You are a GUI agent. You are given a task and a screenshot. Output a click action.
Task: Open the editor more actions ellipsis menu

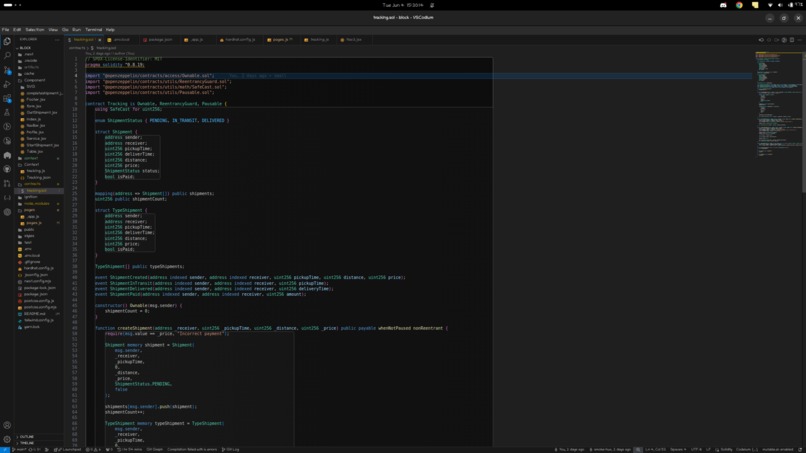[x=799, y=40]
